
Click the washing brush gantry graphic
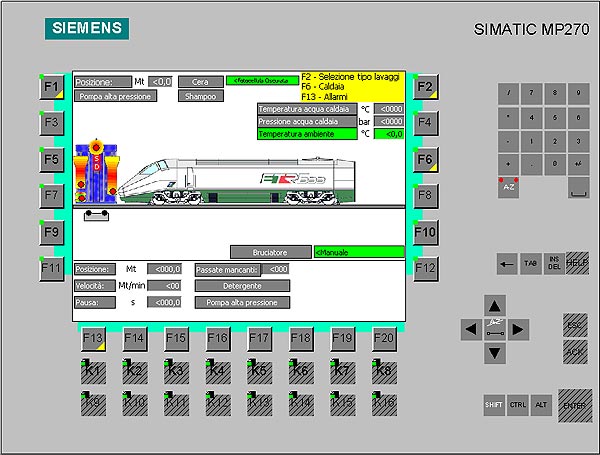(x=96, y=171)
